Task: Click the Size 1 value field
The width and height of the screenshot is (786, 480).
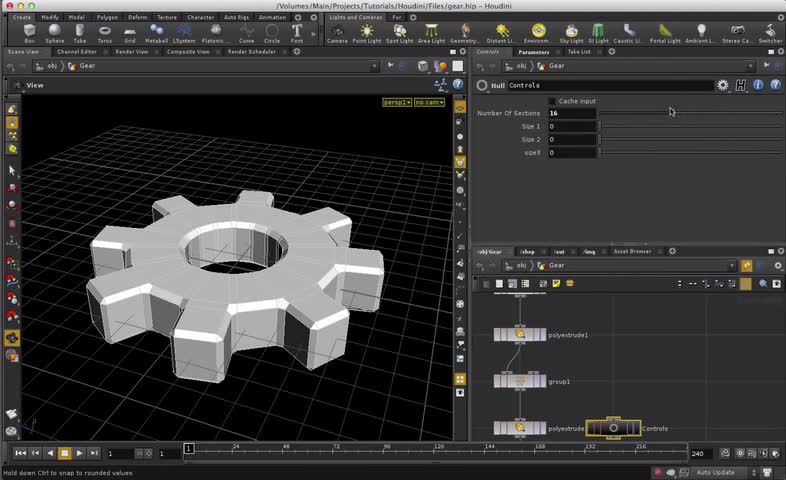Action: (x=571, y=127)
